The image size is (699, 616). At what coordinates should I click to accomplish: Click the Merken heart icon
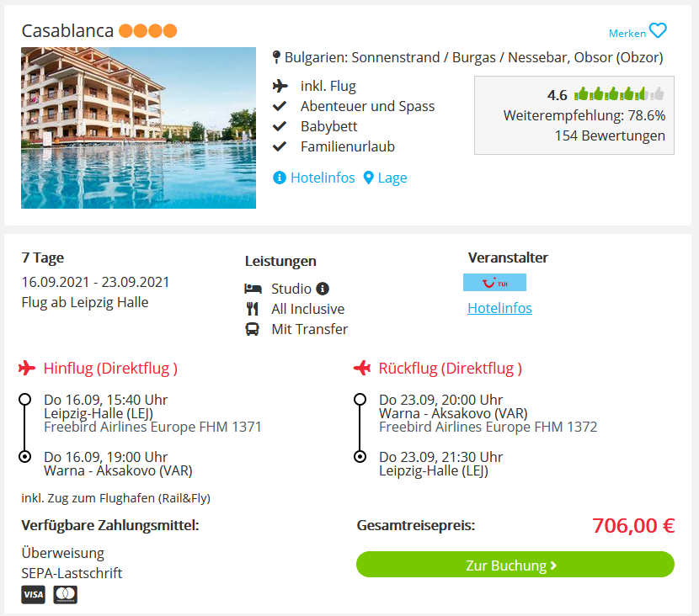click(x=658, y=31)
